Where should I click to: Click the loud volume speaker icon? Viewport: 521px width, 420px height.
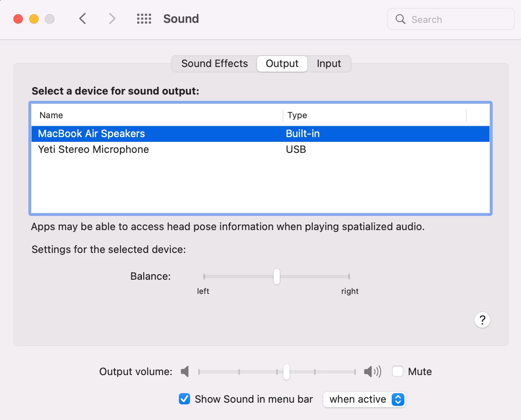coord(372,372)
